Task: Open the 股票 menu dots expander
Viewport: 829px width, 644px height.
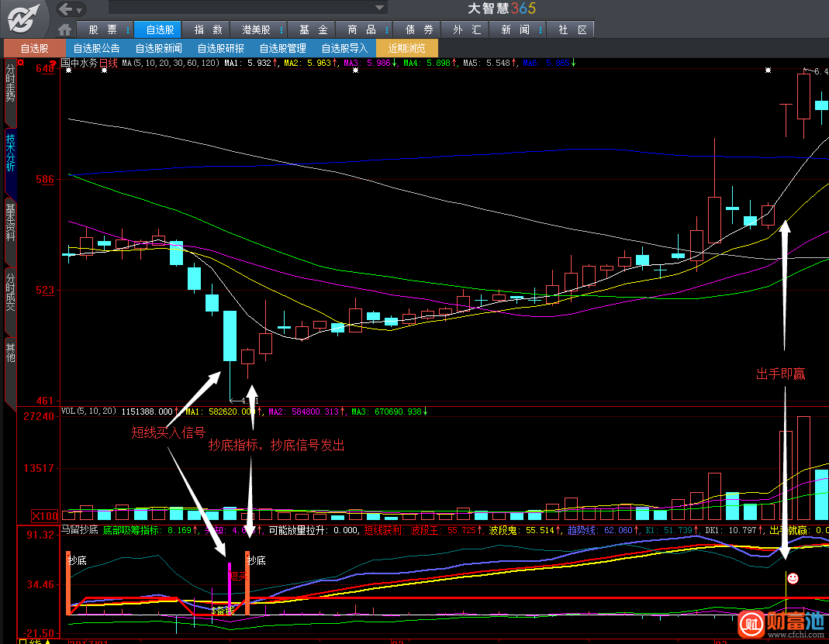Action: [127, 29]
